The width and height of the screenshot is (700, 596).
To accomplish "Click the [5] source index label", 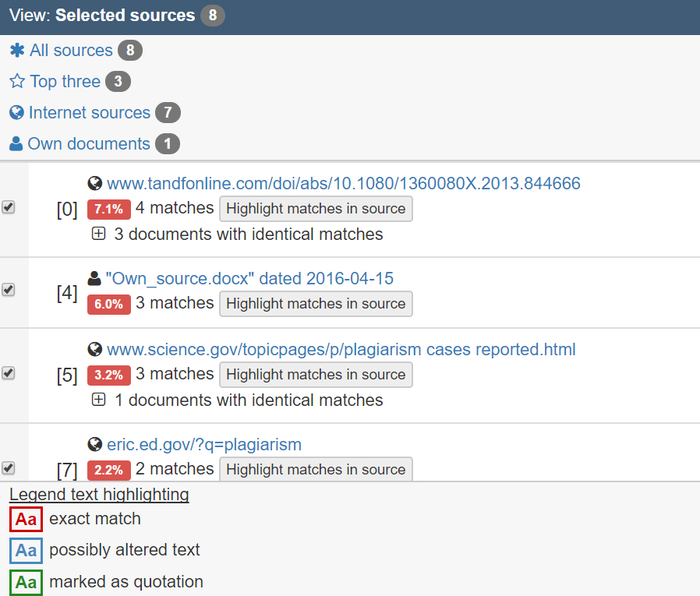I will 67,376.
